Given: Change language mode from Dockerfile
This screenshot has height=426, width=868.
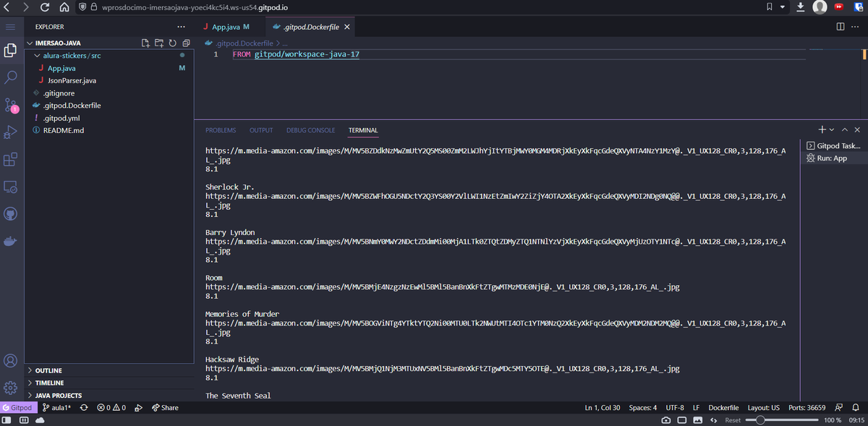Looking at the screenshot, I should [723, 408].
